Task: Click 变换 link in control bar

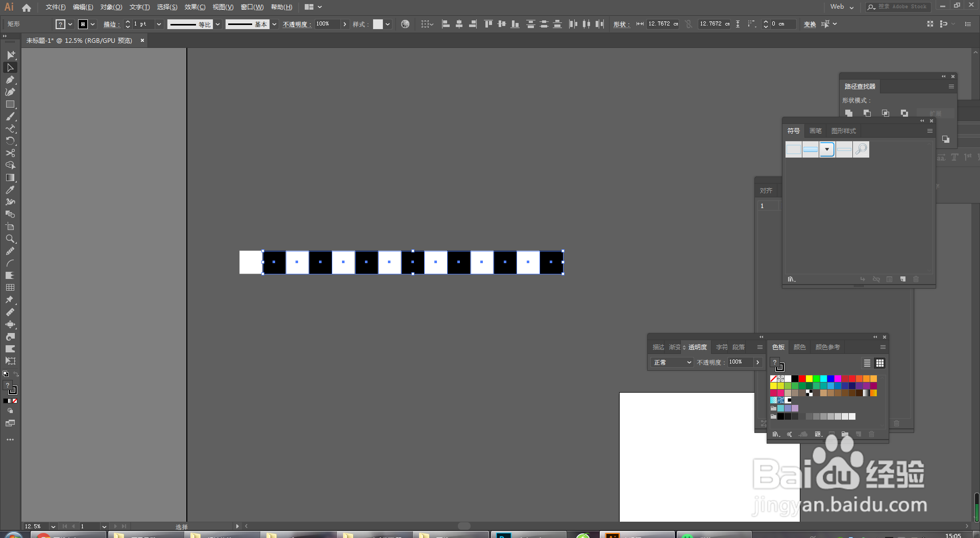Action: coord(810,24)
